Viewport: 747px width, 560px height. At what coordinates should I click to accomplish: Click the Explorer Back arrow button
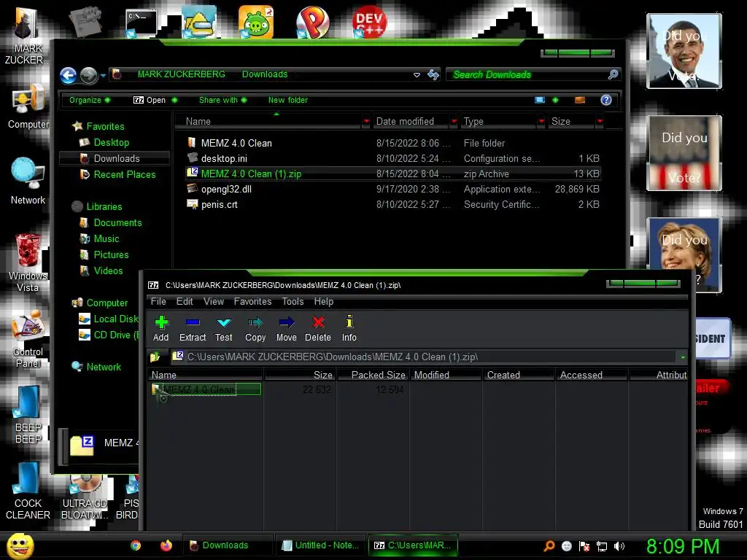[x=68, y=75]
